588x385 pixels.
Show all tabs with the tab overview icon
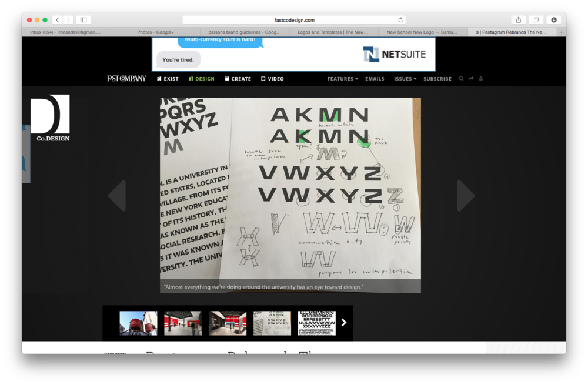pos(536,20)
